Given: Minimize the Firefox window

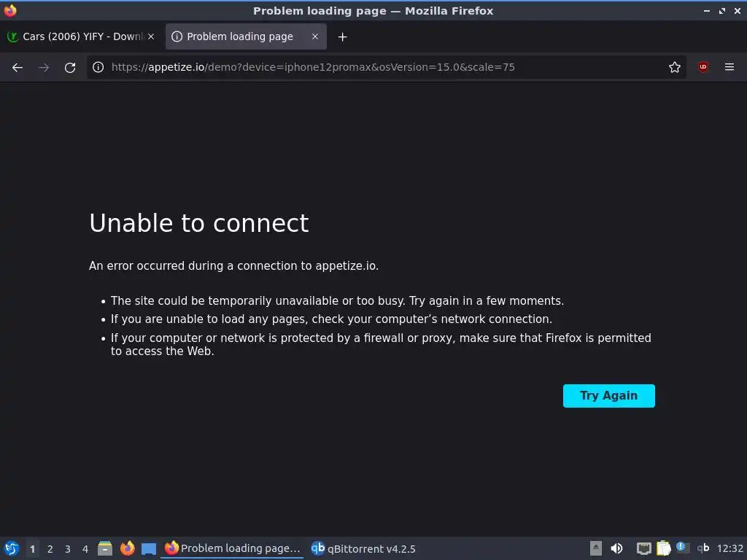Looking at the screenshot, I should pyautogui.click(x=706, y=10).
